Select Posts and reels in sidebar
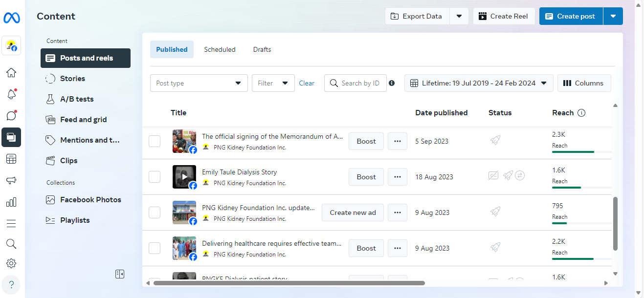Image resolution: width=644 pixels, height=298 pixels. (86, 58)
